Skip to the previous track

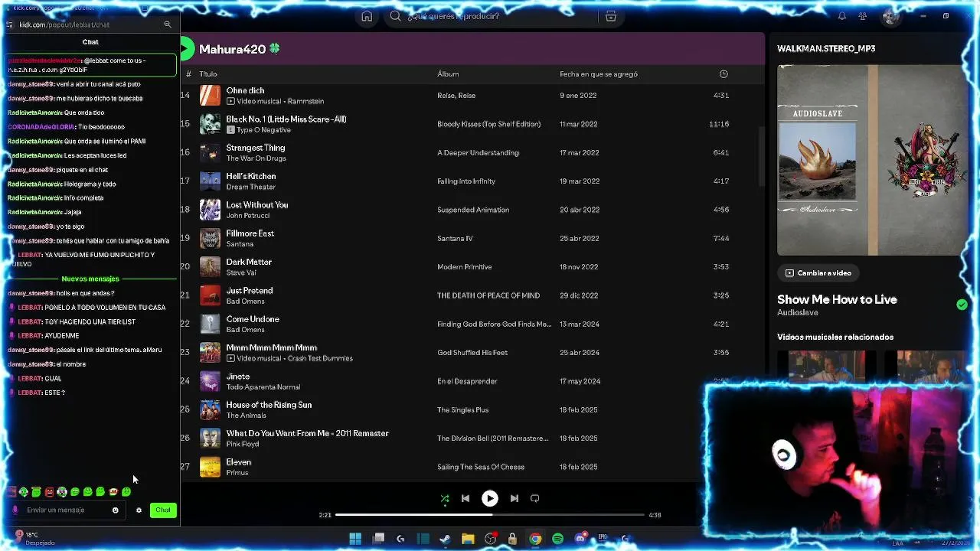tap(465, 498)
